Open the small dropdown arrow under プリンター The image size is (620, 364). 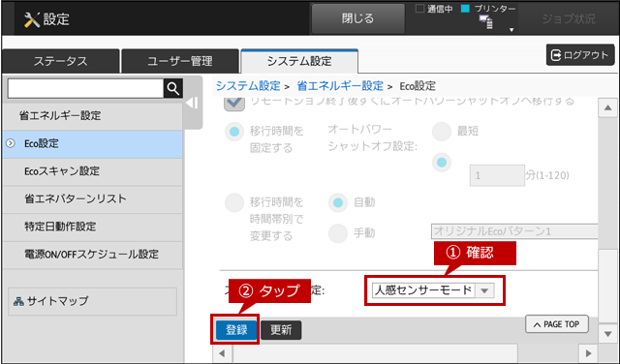click(511, 30)
